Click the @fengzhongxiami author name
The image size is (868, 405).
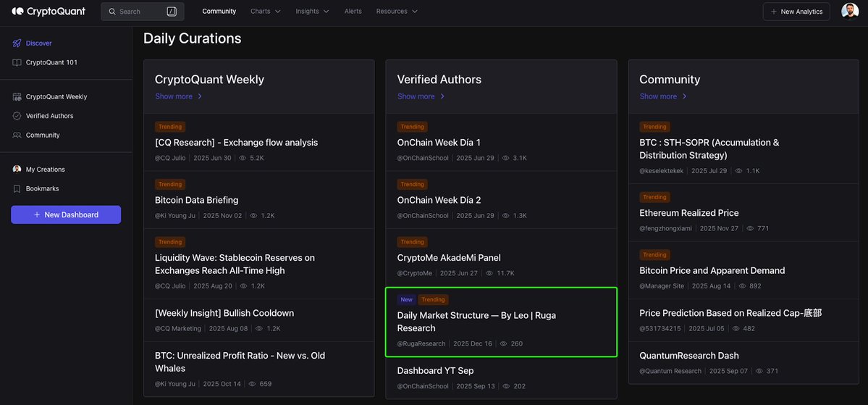665,228
